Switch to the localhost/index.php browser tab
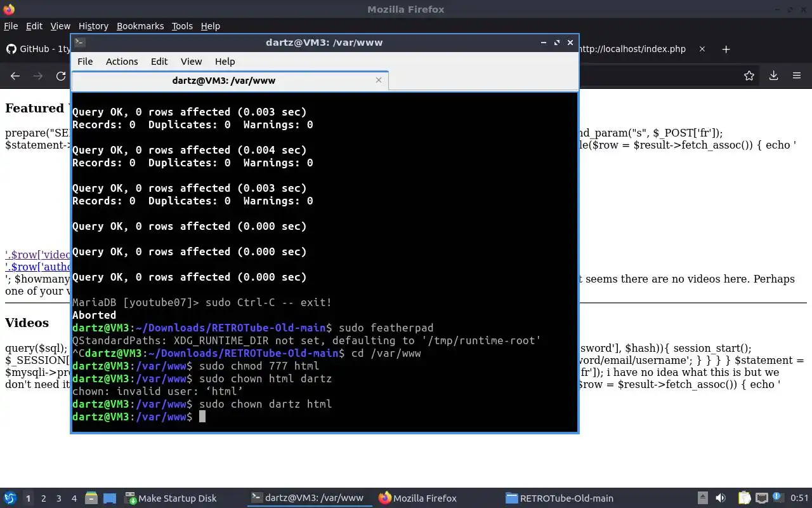This screenshot has height=508, width=812. point(632,49)
